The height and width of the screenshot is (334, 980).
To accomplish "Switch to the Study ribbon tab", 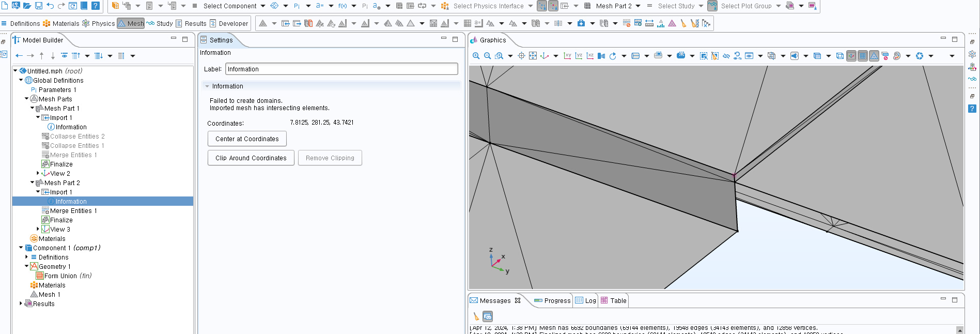I will coord(160,23).
